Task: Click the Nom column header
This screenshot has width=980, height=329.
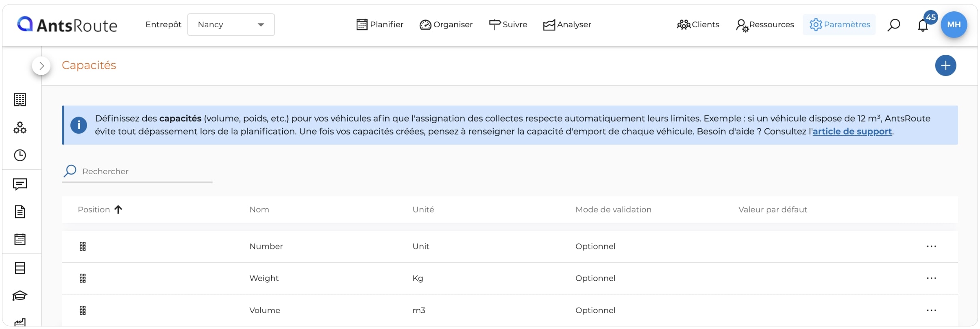Action: click(259, 210)
